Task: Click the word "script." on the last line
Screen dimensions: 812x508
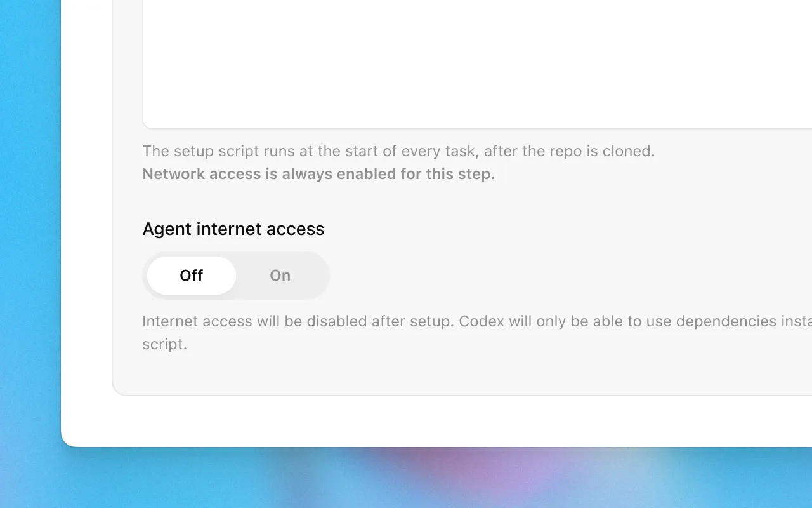Action: pyautogui.click(x=164, y=344)
